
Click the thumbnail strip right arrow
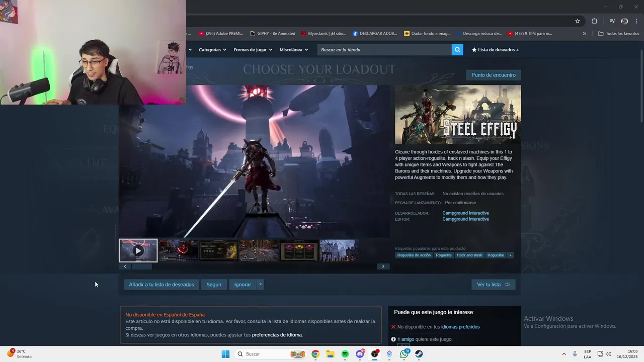tap(383, 266)
